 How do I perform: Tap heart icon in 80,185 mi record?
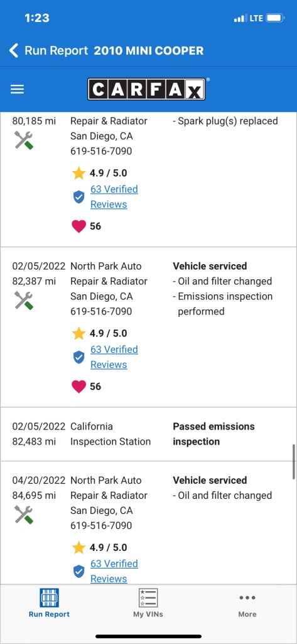pyautogui.click(x=78, y=226)
